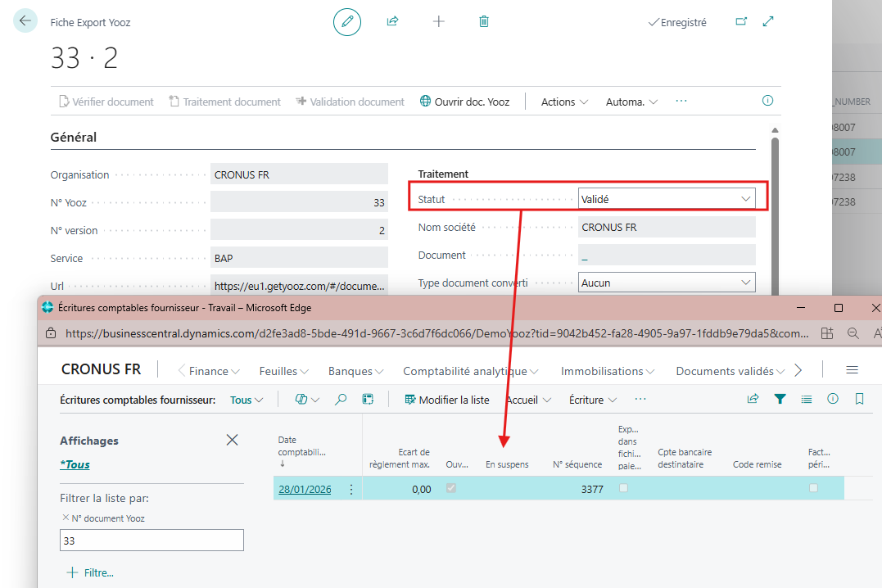Expand the Tous view selector dropdown
This screenshot has height=588, width=882.
tap(247, 400)
